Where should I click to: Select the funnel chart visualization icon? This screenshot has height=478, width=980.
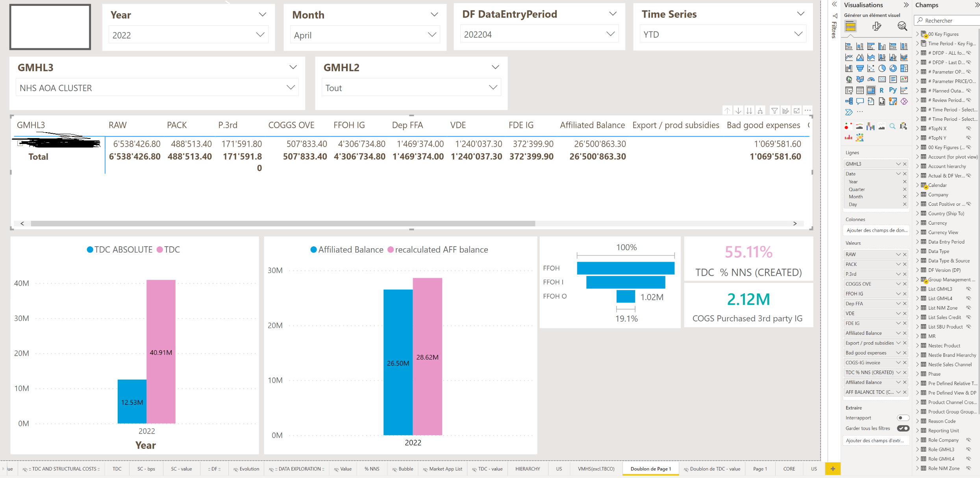(860, 68)
